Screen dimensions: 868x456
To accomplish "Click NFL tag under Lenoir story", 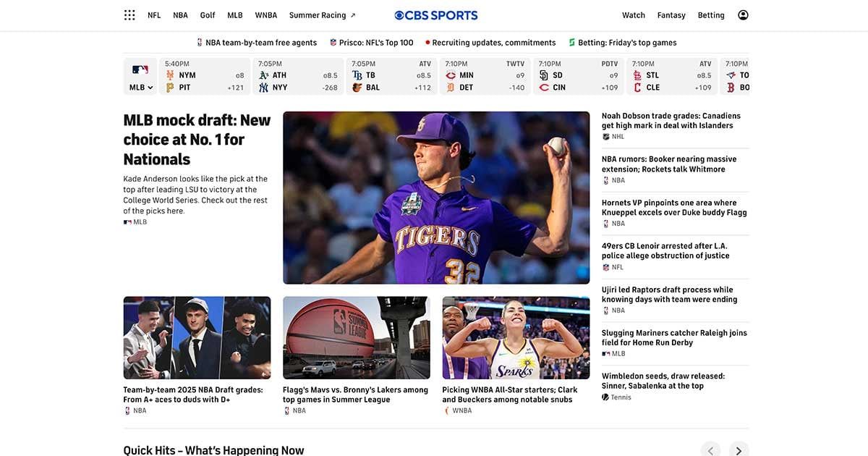I will coord(613,267).
